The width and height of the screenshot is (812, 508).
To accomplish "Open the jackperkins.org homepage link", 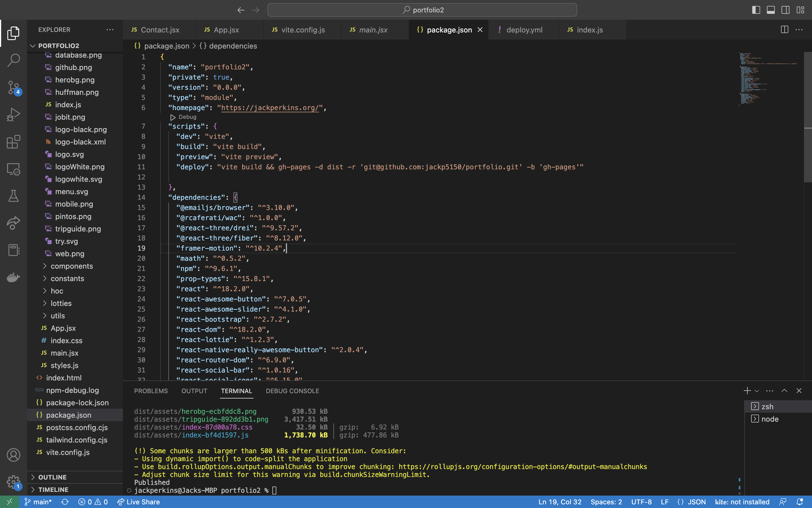I will click(270, 108).
